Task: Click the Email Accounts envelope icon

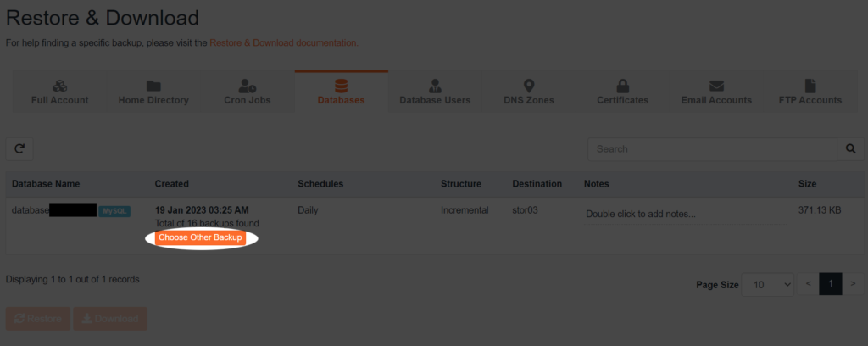Action: (716, 86)
